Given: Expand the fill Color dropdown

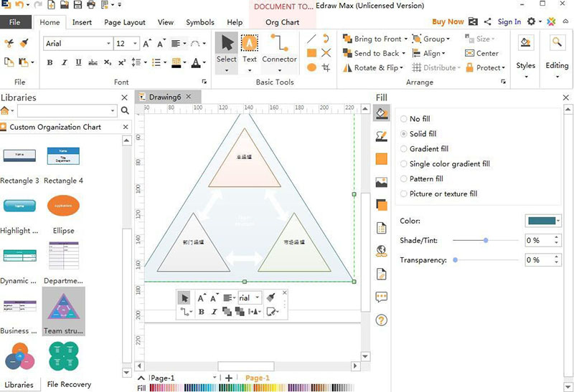Looking at the screenshot, I should (558, 221).
